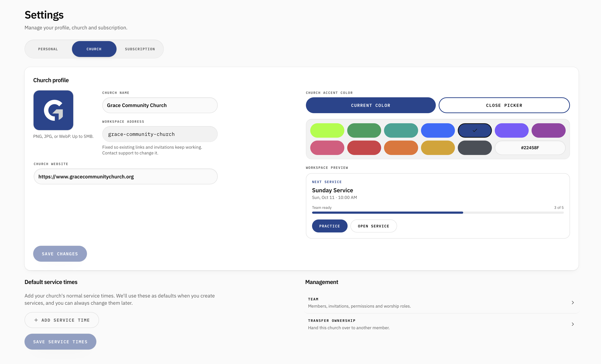Click the church logo image to upload

[53, 110]
